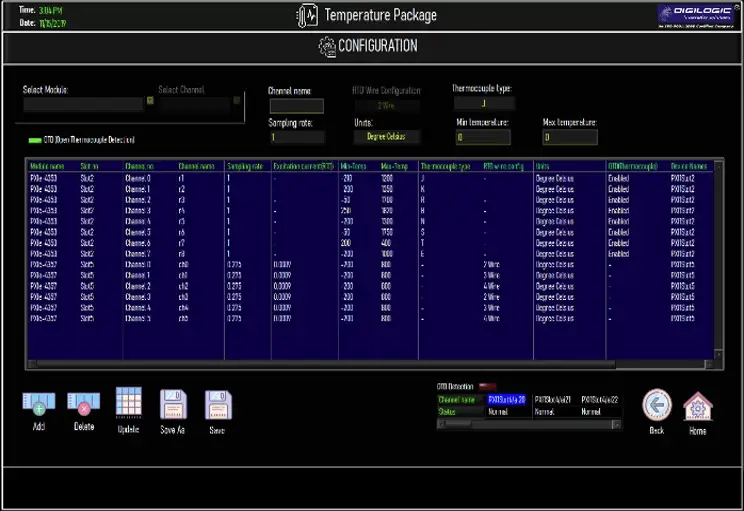Viewport: 744px width, 511px height.
Task: Click the Save floppy icon
Action: 217,403
